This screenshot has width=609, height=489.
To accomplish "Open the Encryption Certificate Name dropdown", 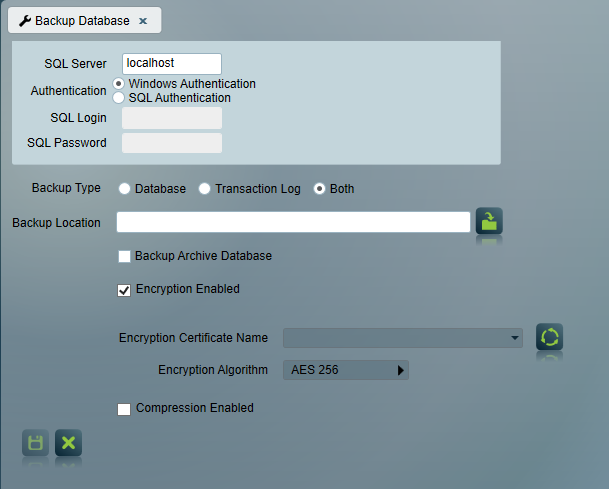I will point(403,338).
